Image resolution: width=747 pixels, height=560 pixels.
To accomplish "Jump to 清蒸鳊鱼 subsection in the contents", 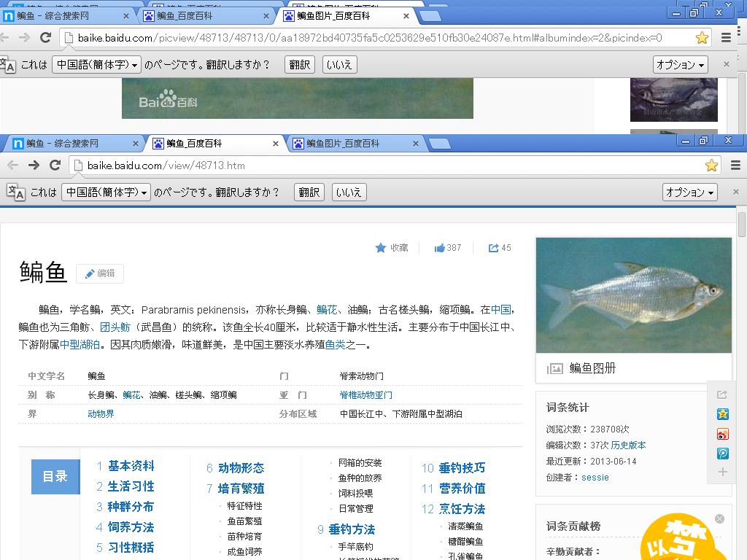I will pyautogui.click(x=465, y=526).
